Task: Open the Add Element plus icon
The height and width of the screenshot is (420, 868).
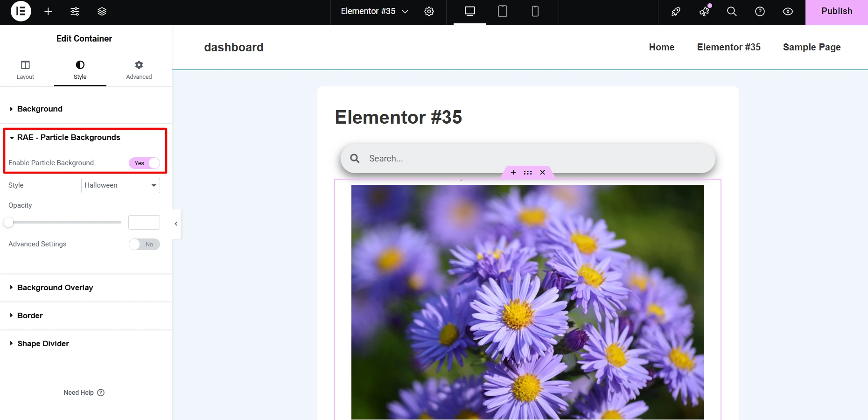Action: tap(48, 11)
